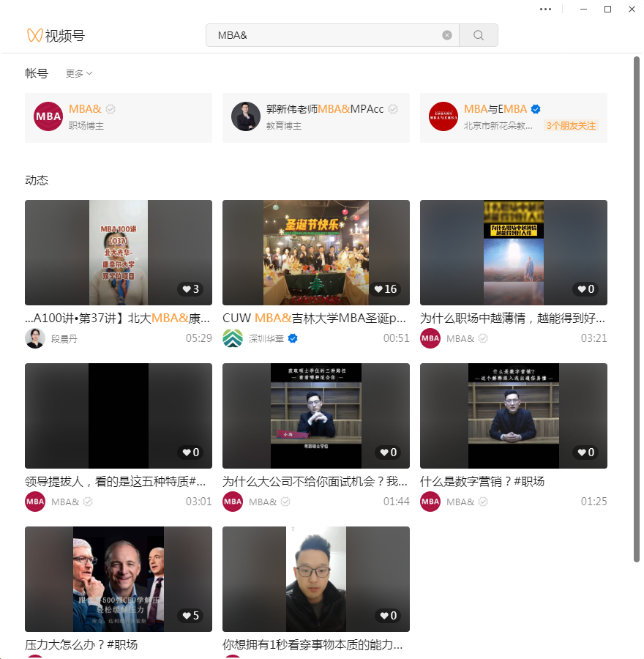Click MBA& author name under 什么是数字营销
Image resolution: width=644 pixels, height=659 pixels.
click(460, 502)
